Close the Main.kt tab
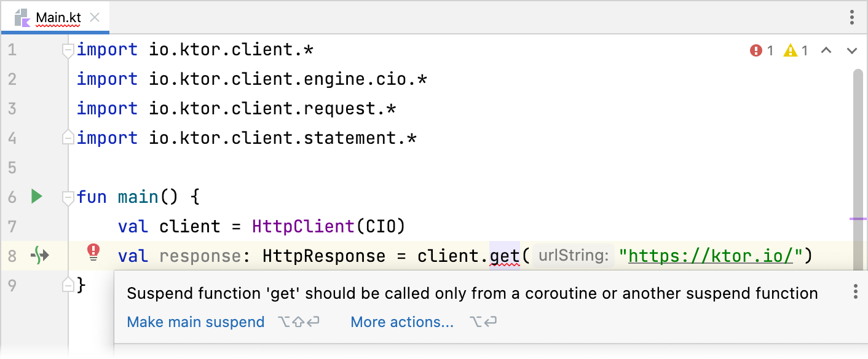The height and width of the screenshot is (359, 868). [x=94, y=18]
